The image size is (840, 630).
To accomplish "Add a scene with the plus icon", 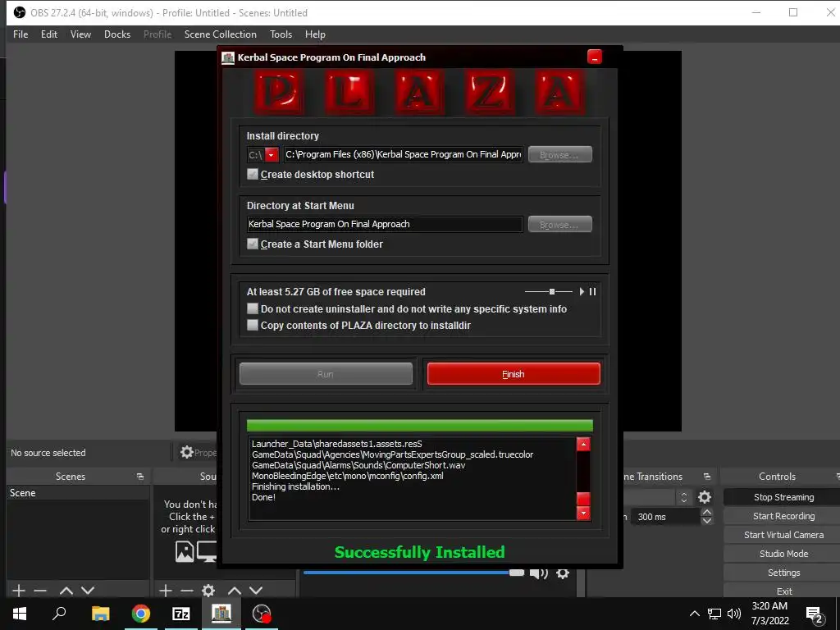I will (19, 591).
